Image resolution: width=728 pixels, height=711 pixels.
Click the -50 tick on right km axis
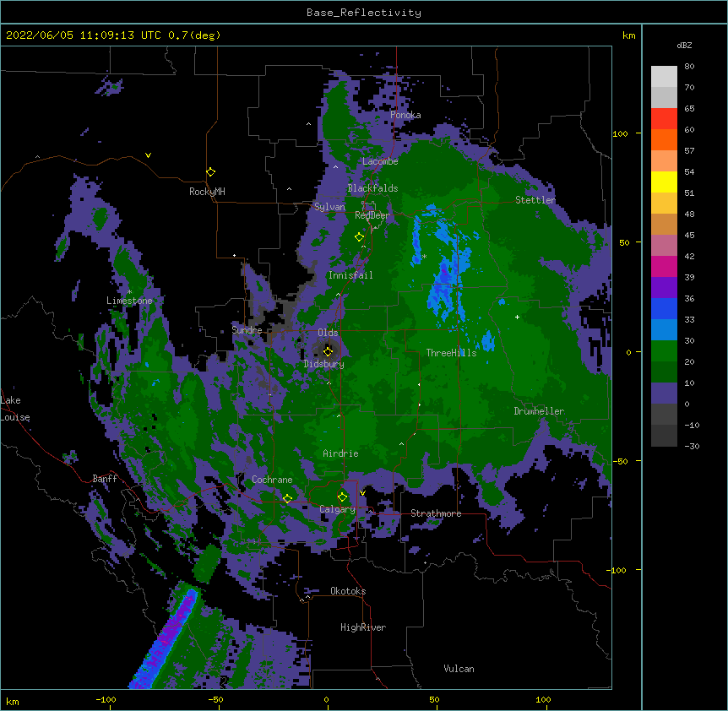coord(620,461)
